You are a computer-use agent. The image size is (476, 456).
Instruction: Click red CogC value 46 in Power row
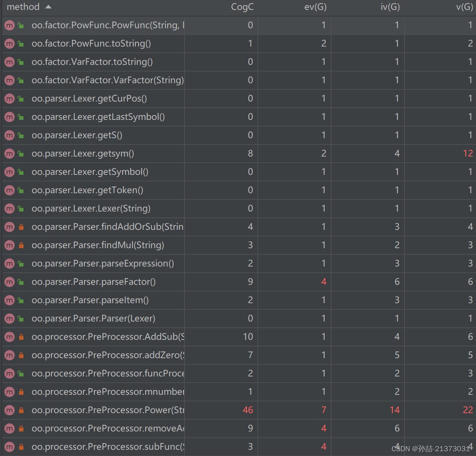pyautogui.click(x=248, y=410)
